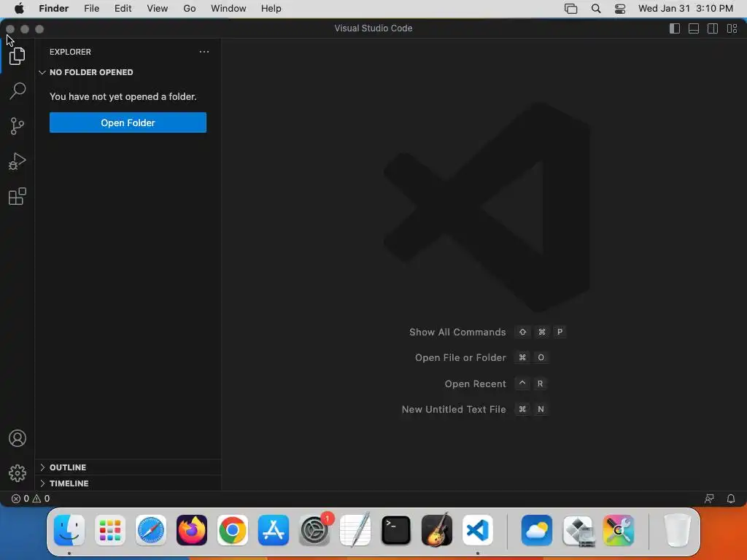
Task: Click the Visual Studio Code window title
Action: pyautogui.click(x=373, y=28)
